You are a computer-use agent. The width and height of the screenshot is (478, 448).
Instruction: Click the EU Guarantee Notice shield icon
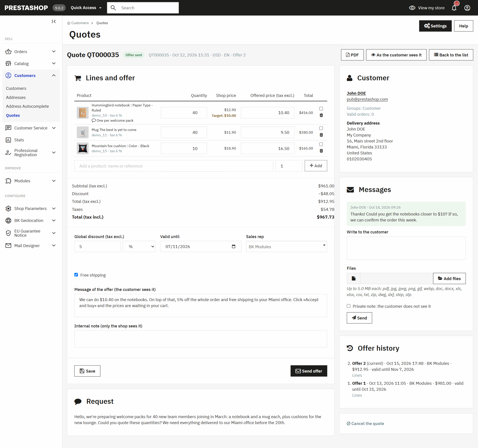pos(8,233)
